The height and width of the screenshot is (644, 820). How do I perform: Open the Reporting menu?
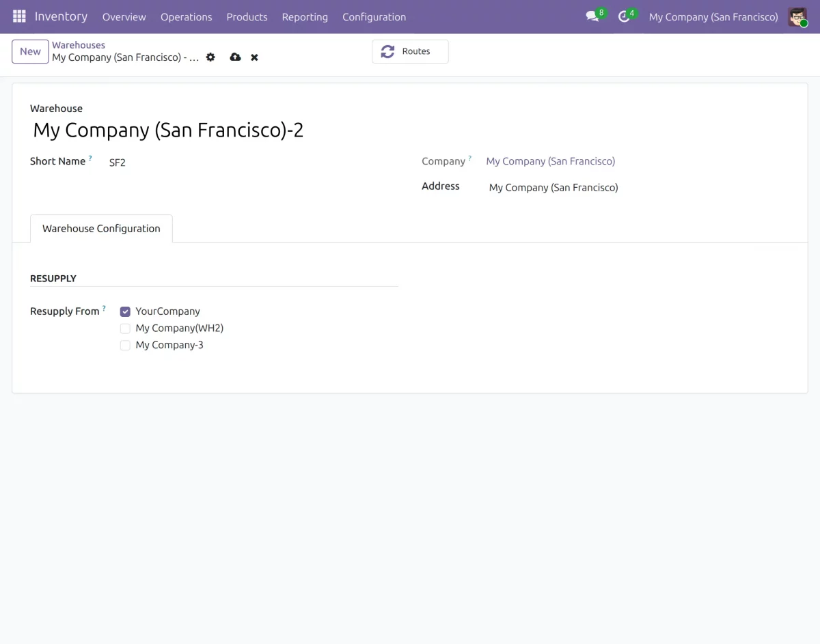pos(305,17)
